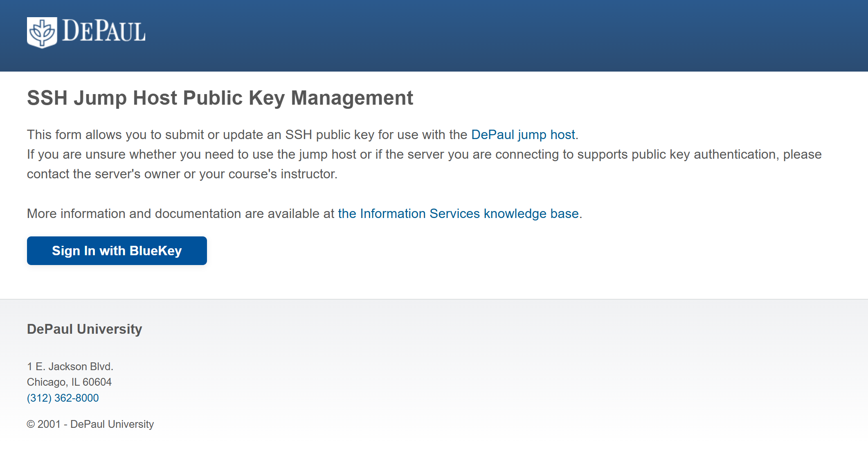The height and width of the screenshot is (454, 868).
Task: Click the SSH Jump Host Public Key Management heading
Action: [220, 98]
